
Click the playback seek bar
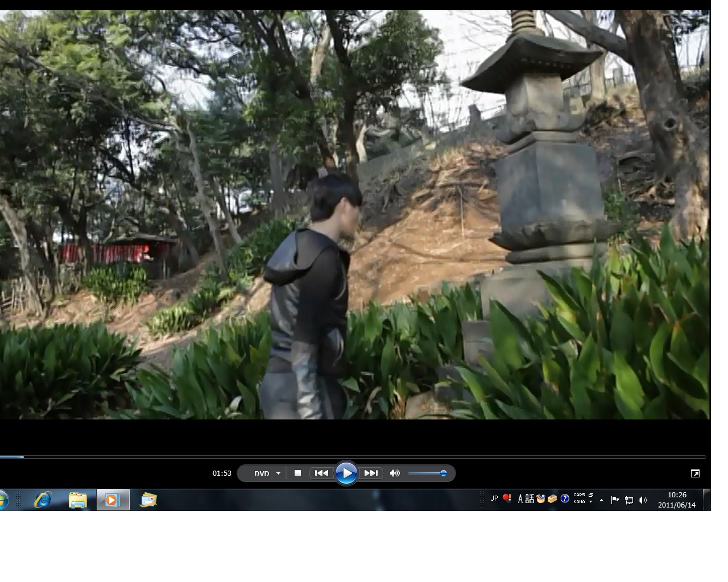pyautogui.click(x=353, y=456)
